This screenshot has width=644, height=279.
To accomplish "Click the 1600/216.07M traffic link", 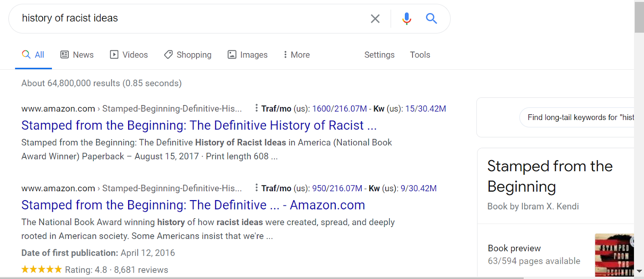I will [339, 109].
